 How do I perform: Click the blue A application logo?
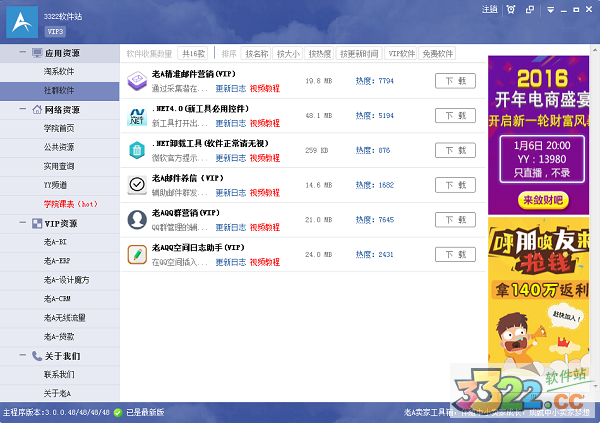click(x=22, y=22)
